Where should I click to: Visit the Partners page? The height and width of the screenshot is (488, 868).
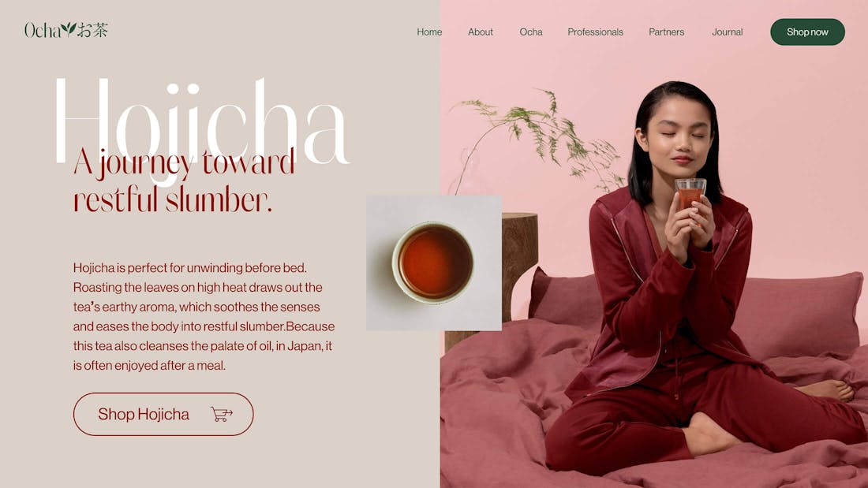[667, 32]
